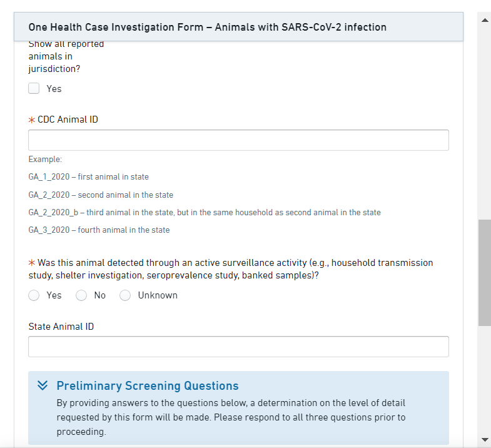Click the CDC Animal ID field label
Image resolution: width=491 pixels, height=448 pixels.
(x=68, y=120)
